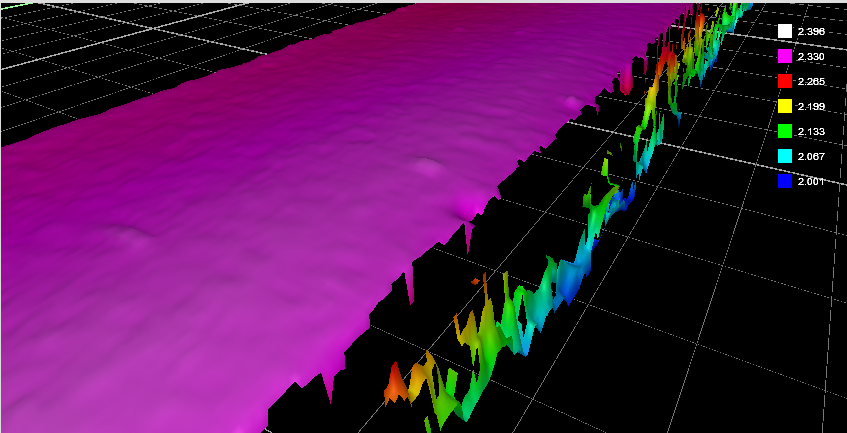This screenshot has width=847, height=433.
Task: Select the 2.067 legend value label
Action: [811, 156]
